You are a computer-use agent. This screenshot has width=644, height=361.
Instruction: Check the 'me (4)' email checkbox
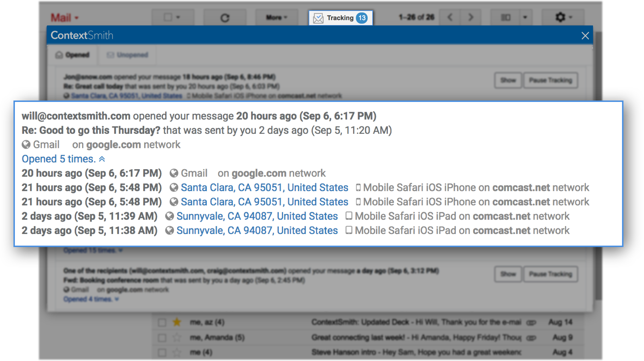(162, 353)
